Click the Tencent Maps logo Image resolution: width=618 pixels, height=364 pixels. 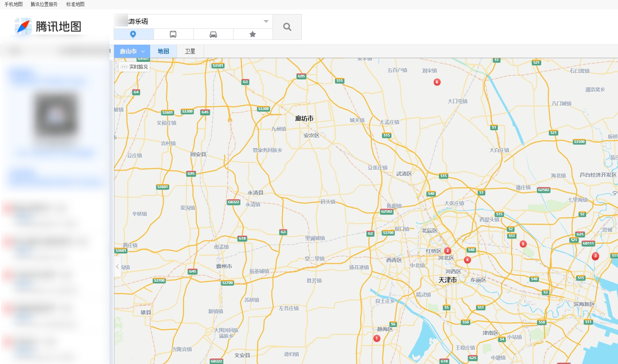coord(48,27)
